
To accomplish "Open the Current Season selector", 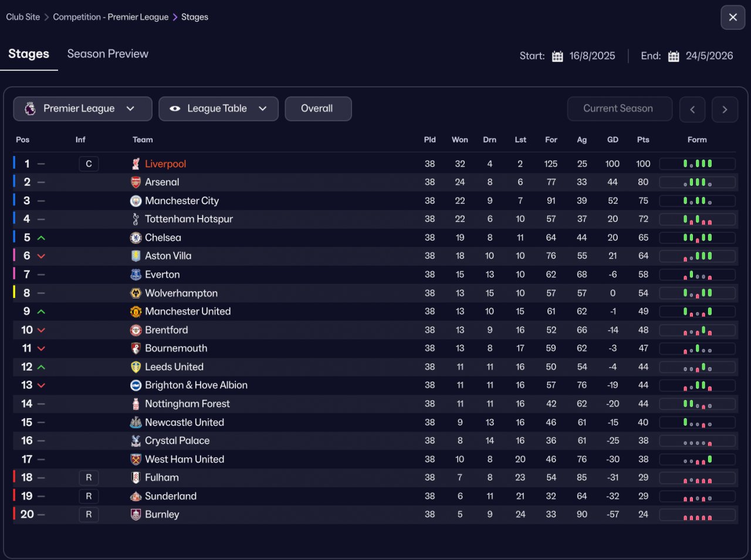I will pos(619,109).
